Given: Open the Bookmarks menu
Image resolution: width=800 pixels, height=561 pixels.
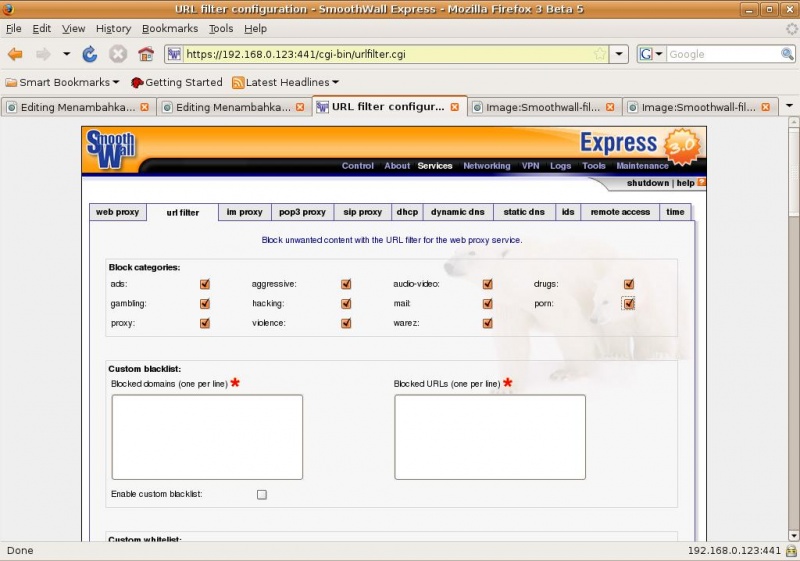Looking at the screenshot, I should pos(169,29).
